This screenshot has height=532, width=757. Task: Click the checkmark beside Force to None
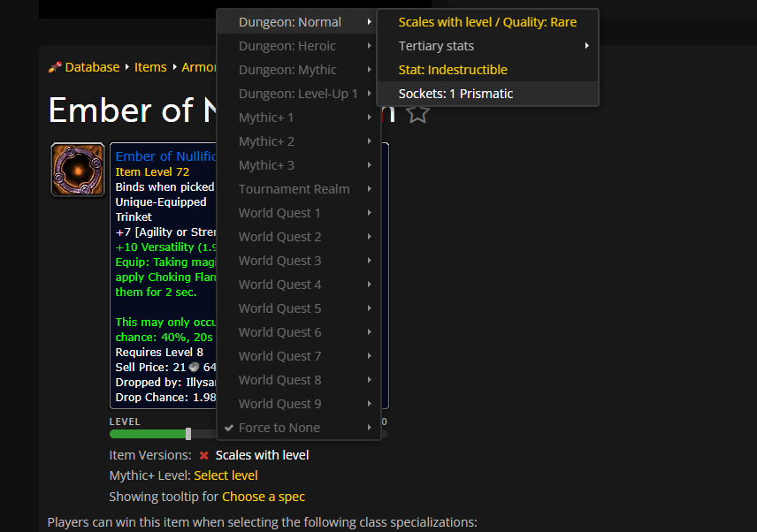229,428
